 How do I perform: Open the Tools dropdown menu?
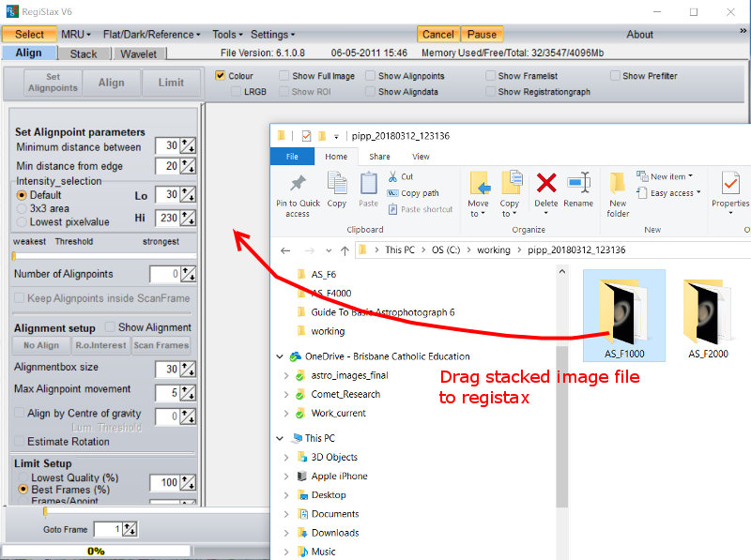227,35
